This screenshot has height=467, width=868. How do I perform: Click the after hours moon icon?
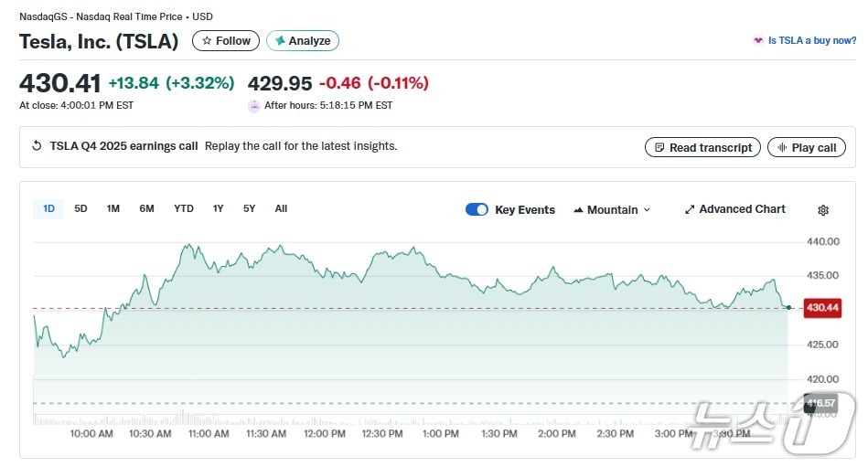pos(254,106)
